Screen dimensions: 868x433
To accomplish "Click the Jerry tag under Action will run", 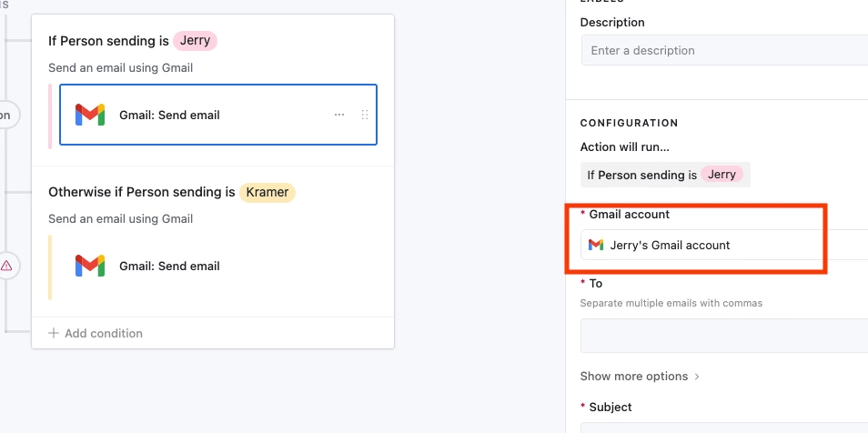I will point(722,175).
